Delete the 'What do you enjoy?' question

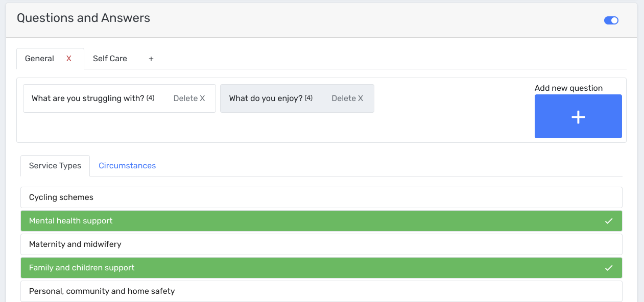(347, 98)
